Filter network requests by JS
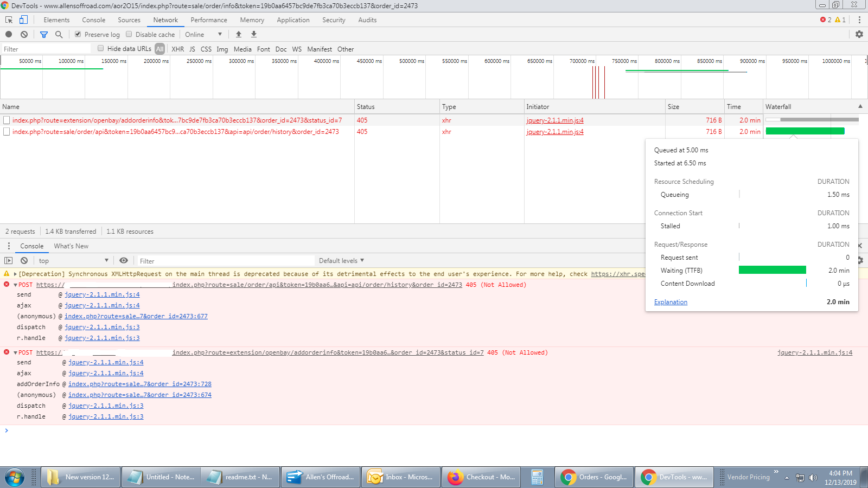The image size is (868, 488). (x=192, y=49)
